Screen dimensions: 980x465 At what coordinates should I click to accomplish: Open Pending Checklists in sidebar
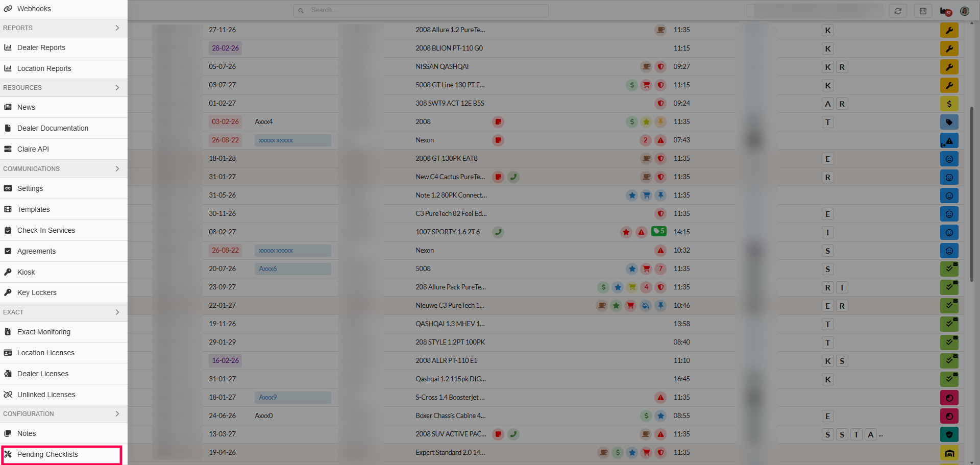[47, 454]
